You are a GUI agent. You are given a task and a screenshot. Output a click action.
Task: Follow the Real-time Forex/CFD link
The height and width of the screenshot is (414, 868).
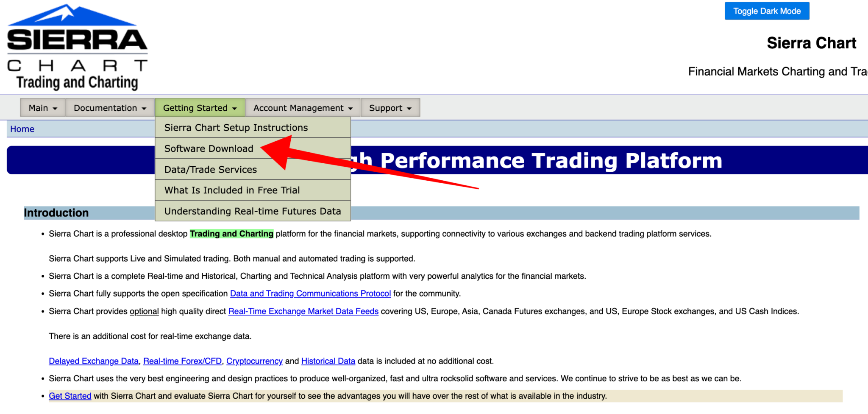pyautogui.click(x=183, y=361)
